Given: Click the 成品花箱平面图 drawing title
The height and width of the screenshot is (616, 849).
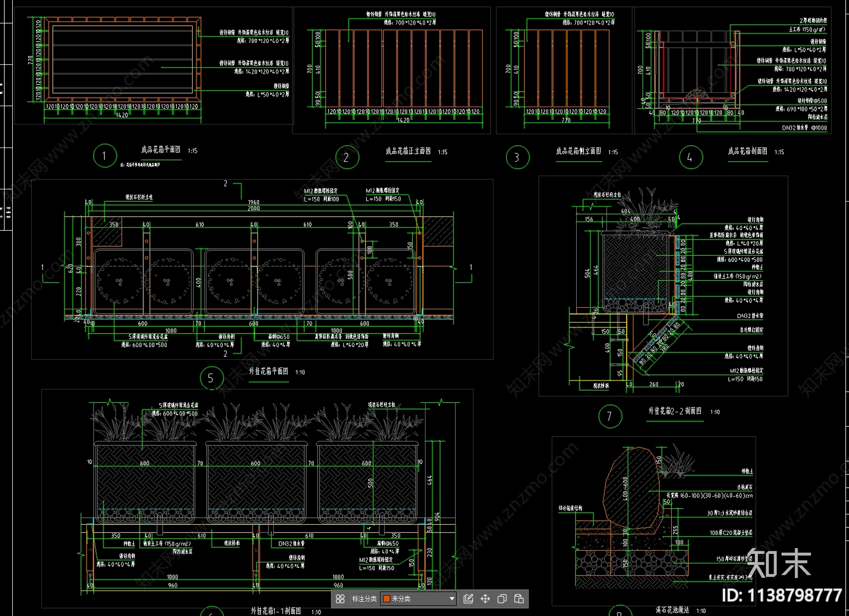Looking at the screenshot, I should click(x=161, y=150).
